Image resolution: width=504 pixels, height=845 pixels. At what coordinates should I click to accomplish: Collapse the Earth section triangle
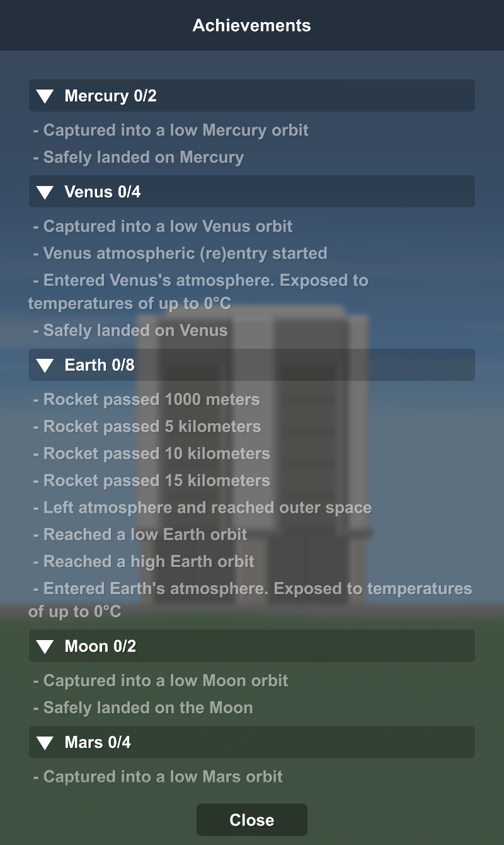45,365
